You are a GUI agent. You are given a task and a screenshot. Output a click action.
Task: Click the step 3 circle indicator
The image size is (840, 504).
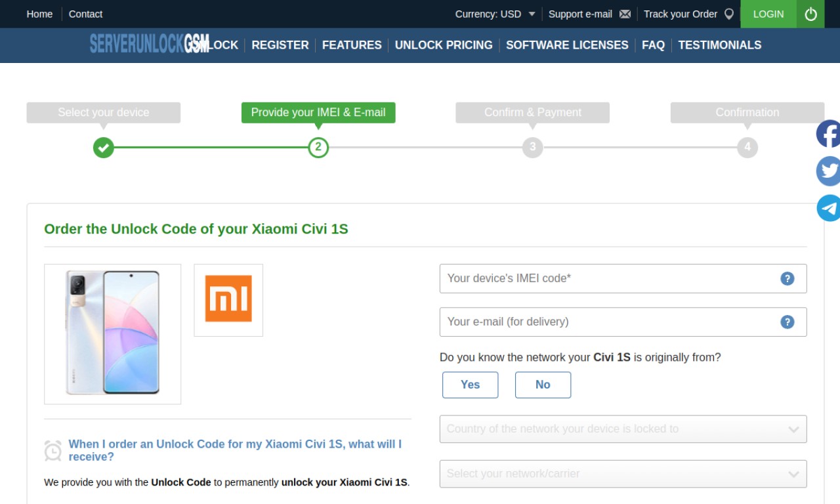point(533,147)
